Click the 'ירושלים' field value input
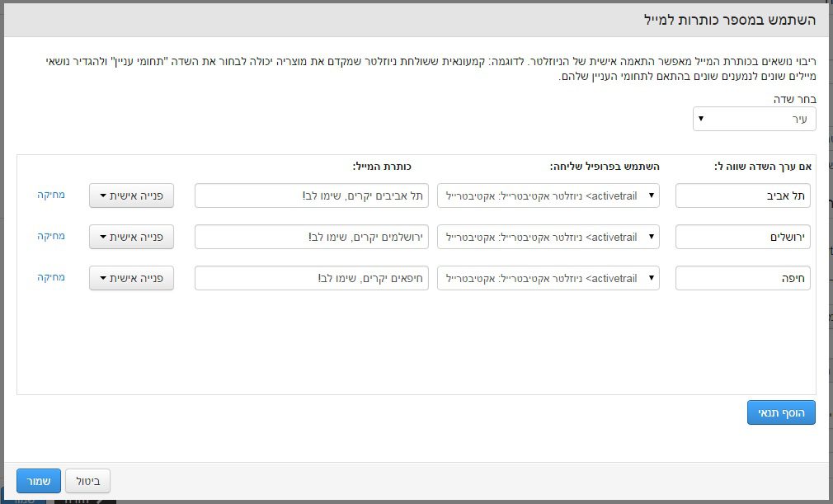This screenshot has height=504, width=833. click(x=742, y=237)
